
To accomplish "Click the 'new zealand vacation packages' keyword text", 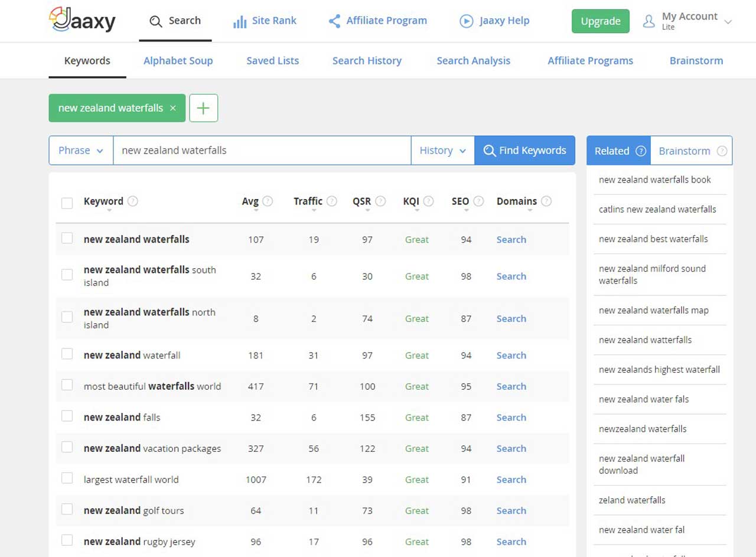I will coord(152,448).
